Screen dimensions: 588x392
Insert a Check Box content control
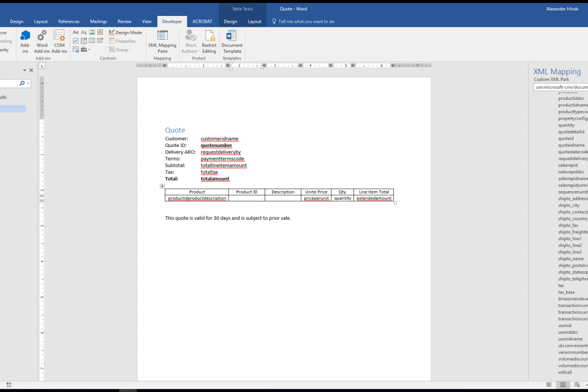coord(75,41)
